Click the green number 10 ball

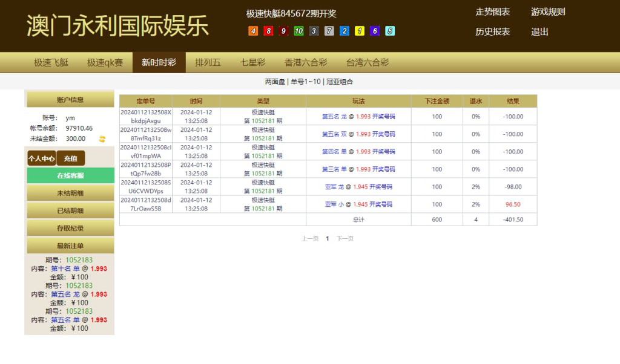[x=298, y=30]
